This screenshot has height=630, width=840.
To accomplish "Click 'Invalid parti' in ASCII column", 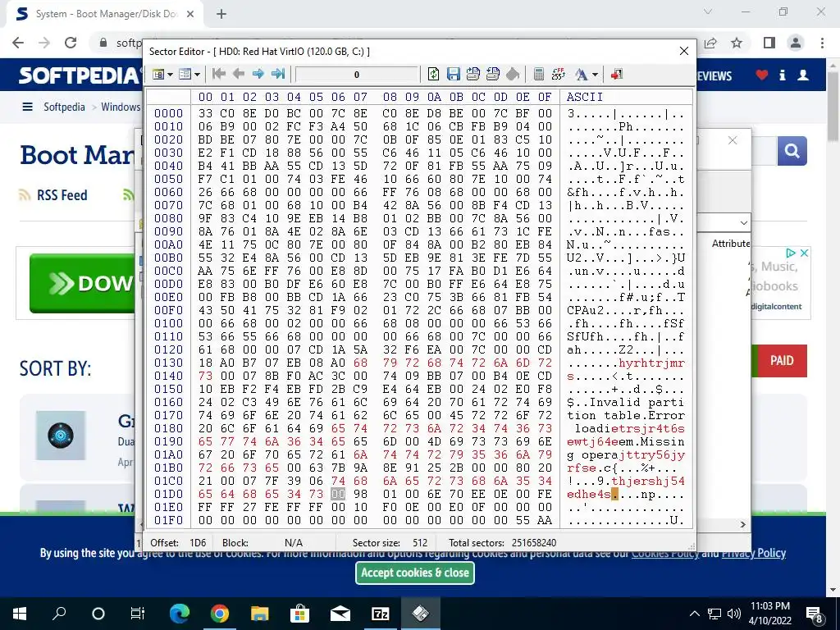I will point(636,402).
